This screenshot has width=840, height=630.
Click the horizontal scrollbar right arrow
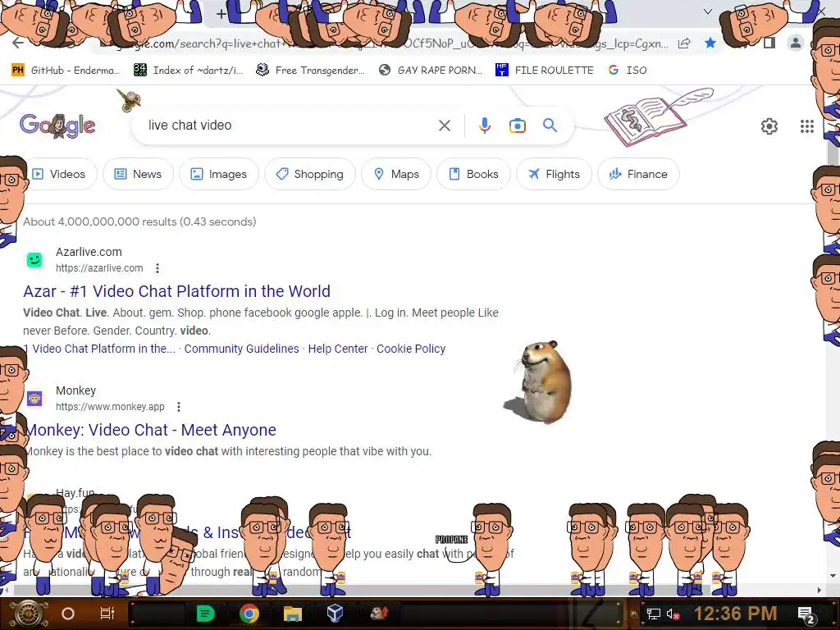point(819,590)
